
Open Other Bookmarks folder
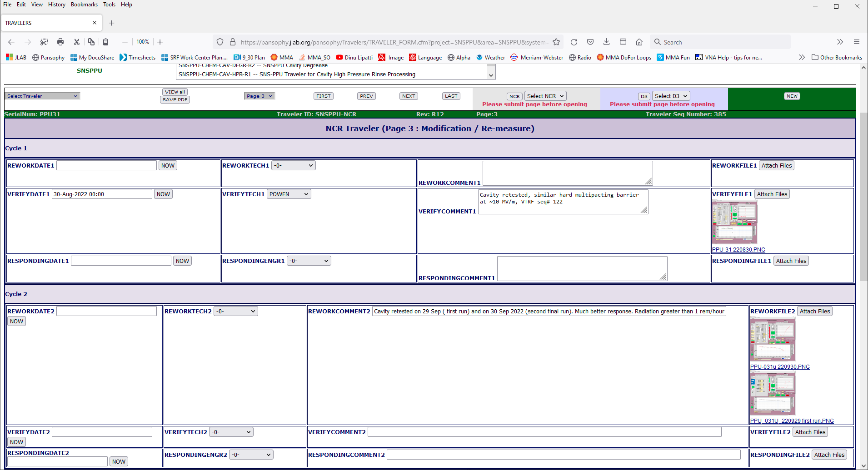pyautogui.click(x=837, y=57)
